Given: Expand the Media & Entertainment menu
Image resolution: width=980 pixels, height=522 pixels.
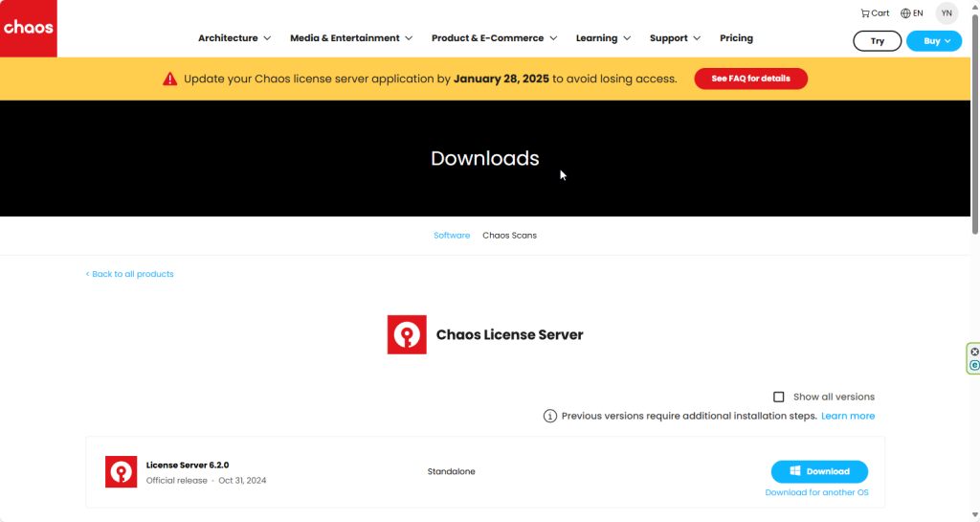Looking at the screenshot, I should [351, 38].
